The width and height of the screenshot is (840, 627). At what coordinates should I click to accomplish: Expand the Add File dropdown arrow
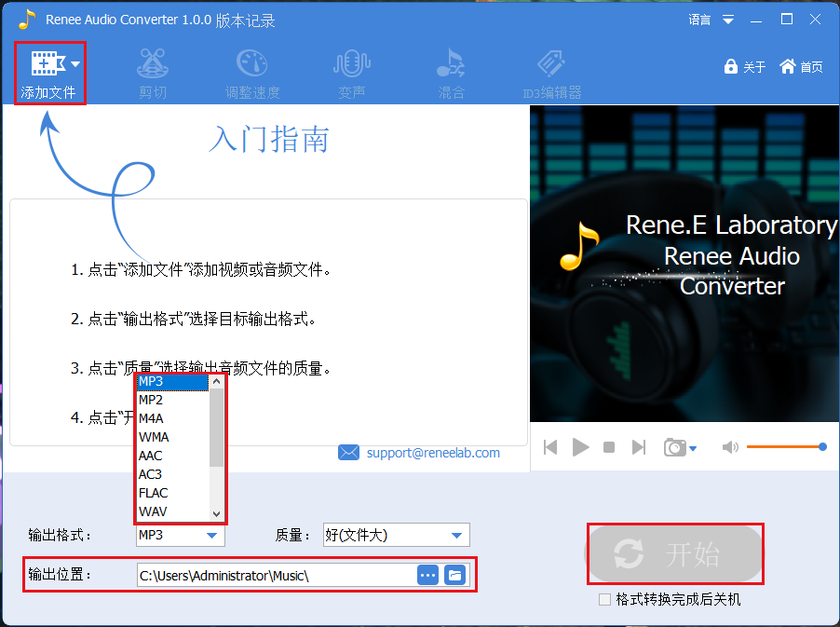click(x=75, y=64)
